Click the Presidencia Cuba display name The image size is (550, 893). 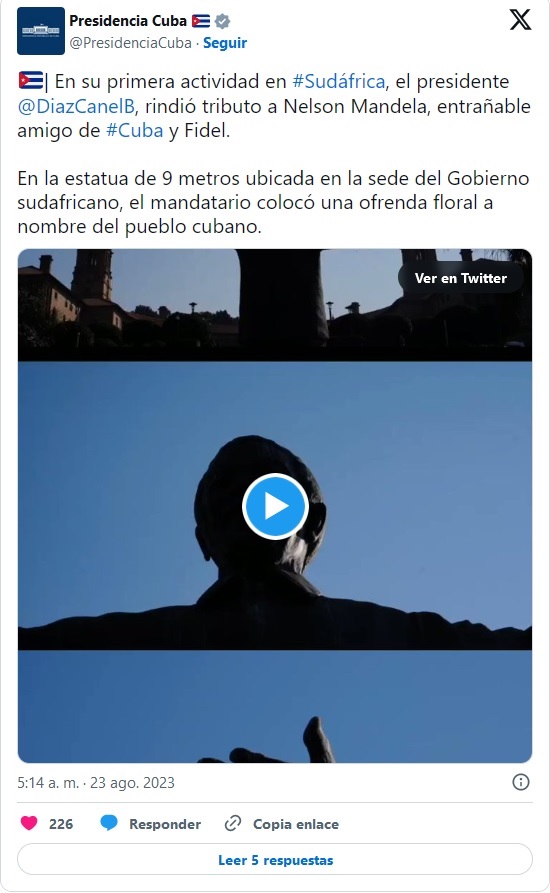coord(128,21)
